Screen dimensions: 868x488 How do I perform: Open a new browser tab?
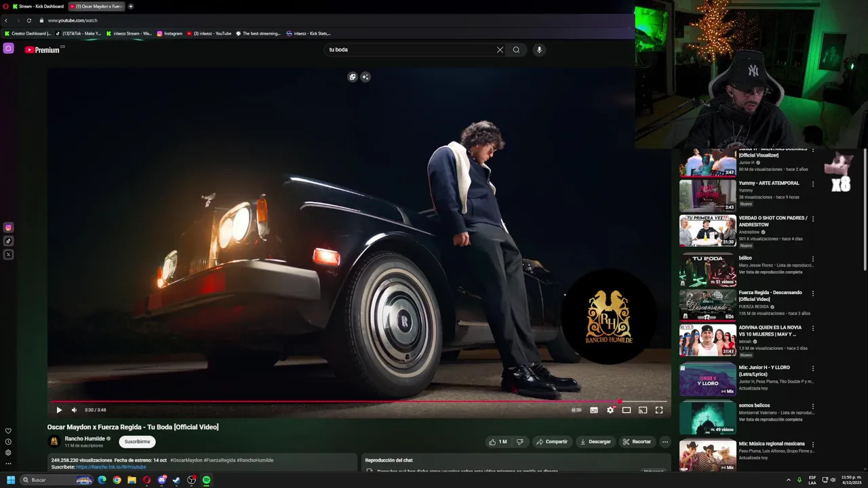click(131, 6)
